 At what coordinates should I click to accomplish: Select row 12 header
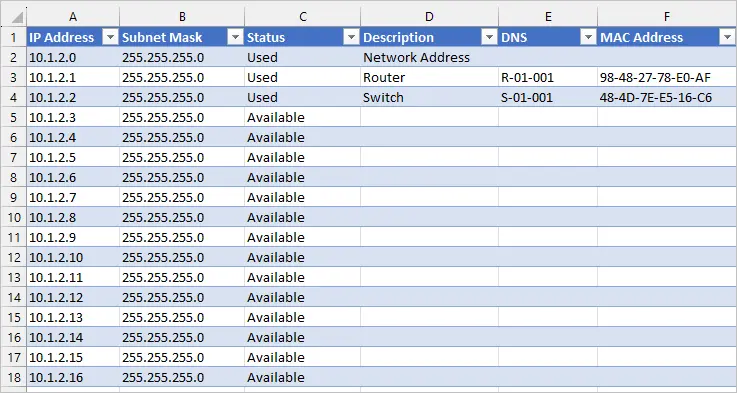coord(13,257)
